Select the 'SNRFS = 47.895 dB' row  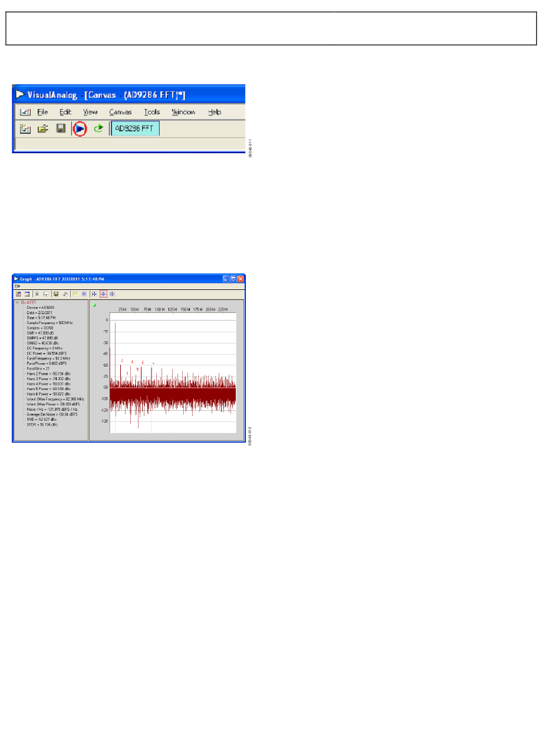pyautogui.click(x=42, y=338)
